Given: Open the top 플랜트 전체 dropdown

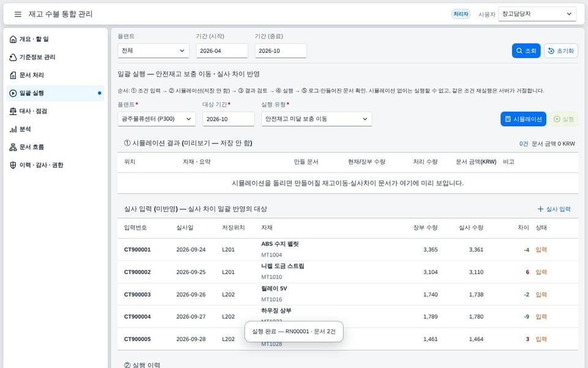Looking at the screenshot, I should (153, 51).
